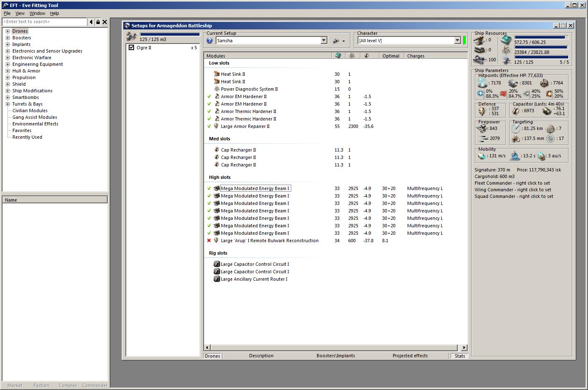The image size is (588, 390).
Task: Click the volley damage icon showing 2079
Action: (x=482, y=139)
